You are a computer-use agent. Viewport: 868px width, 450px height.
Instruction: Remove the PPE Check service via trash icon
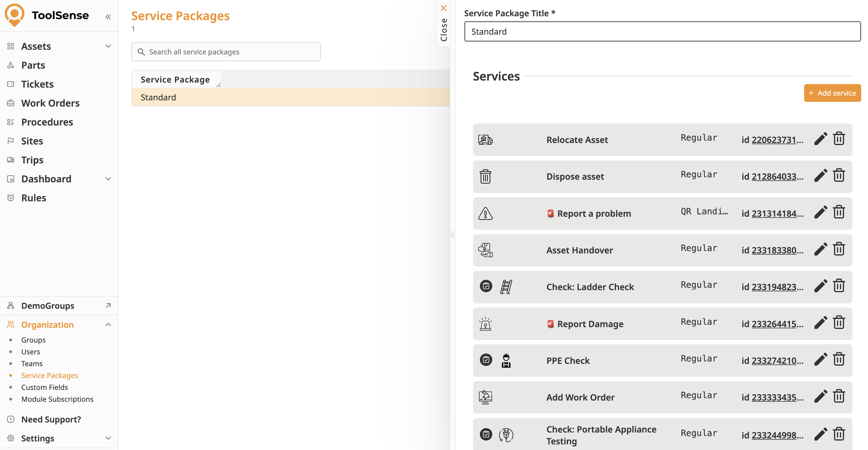pyautogui.click(x=838, y=360)
